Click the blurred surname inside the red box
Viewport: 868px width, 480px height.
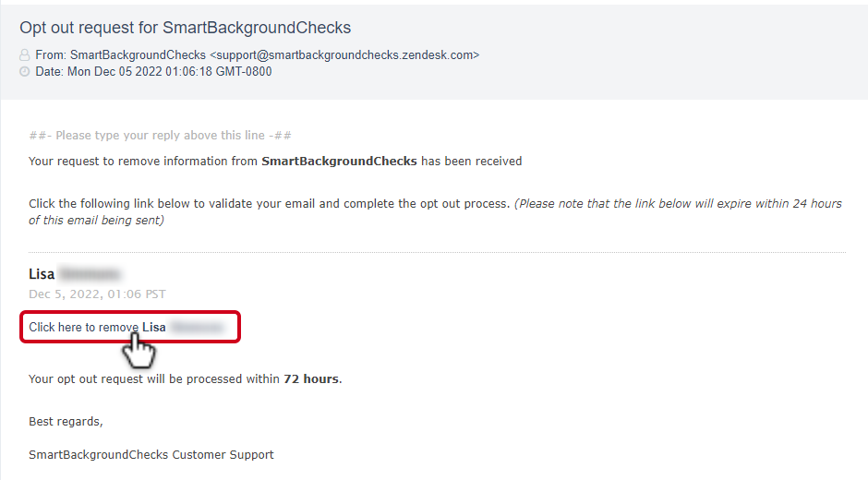click(x=197, y=327)
